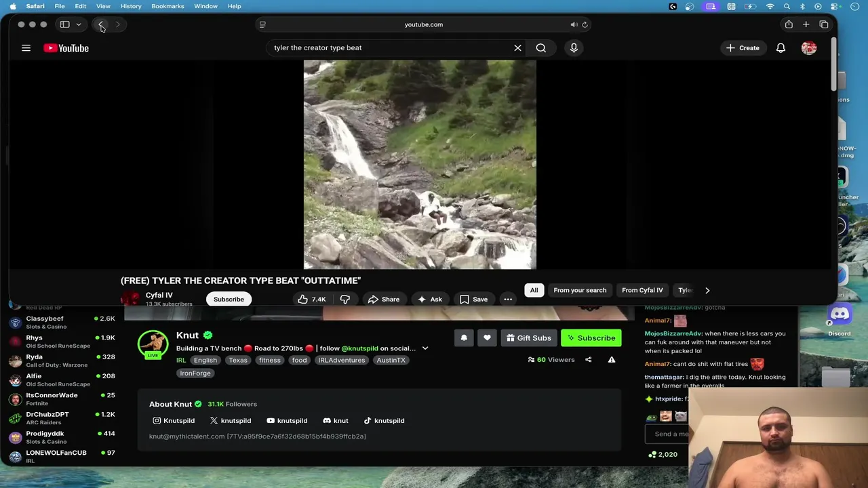Open more actions ellipsis under video
This screenshot has height=488, width=868.
pos(507,299)
